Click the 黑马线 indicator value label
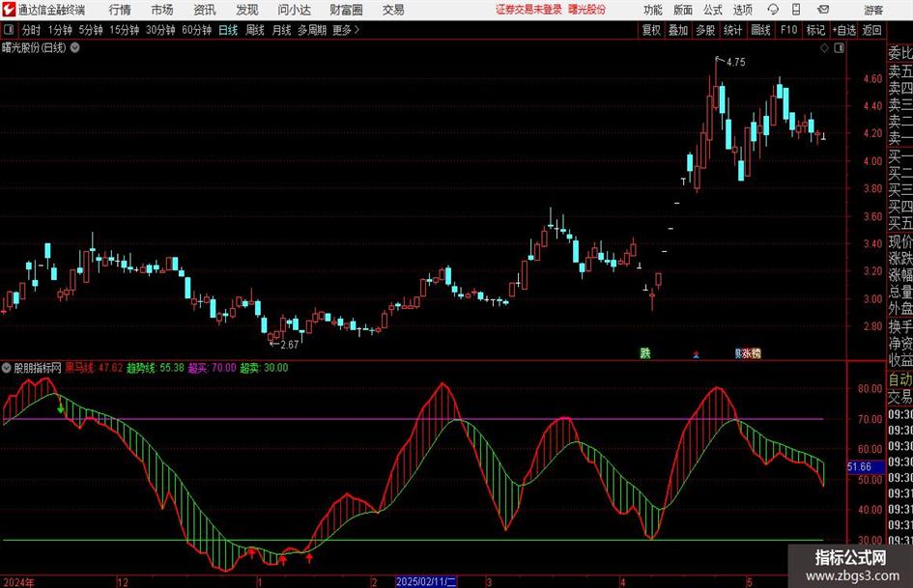This screenshot has height=588, width=913. point(93,367)
